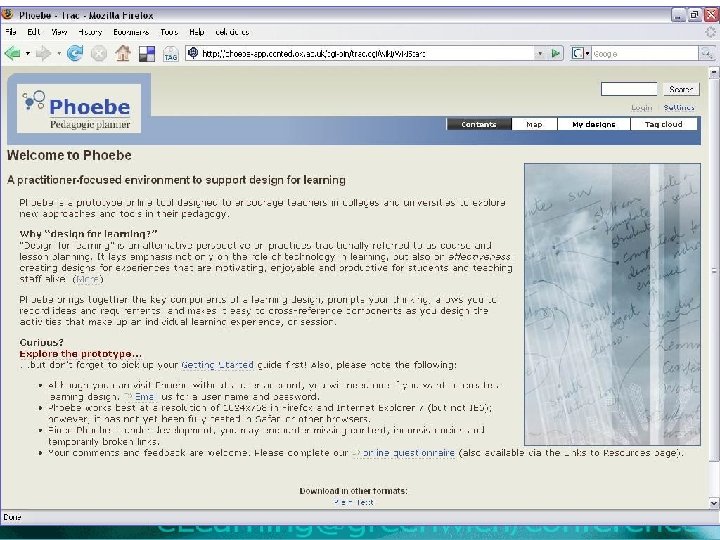Screen dimensions: 720x540
Task: Switch to the Map tab
Action: (534, 124)
